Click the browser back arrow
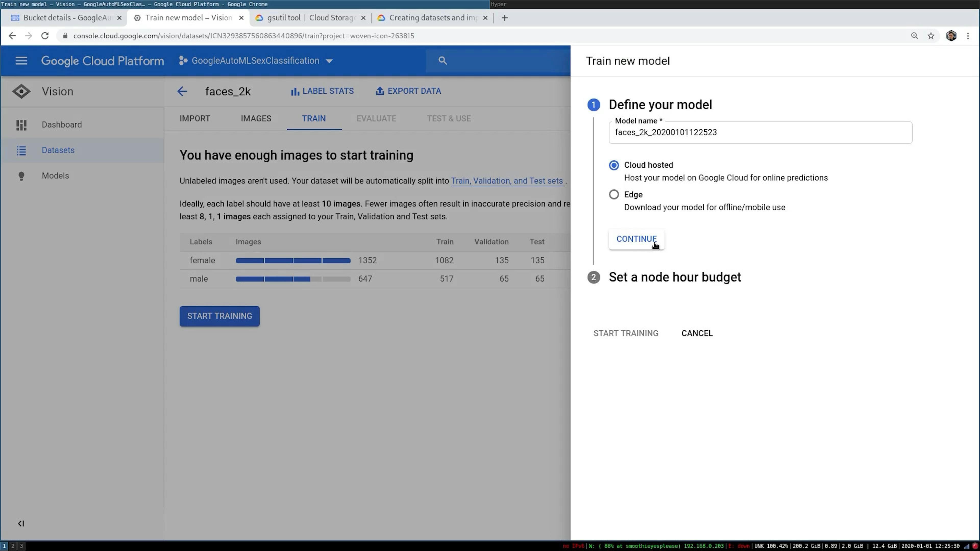This screenshot has width=980, height=551. click(12, 36)
